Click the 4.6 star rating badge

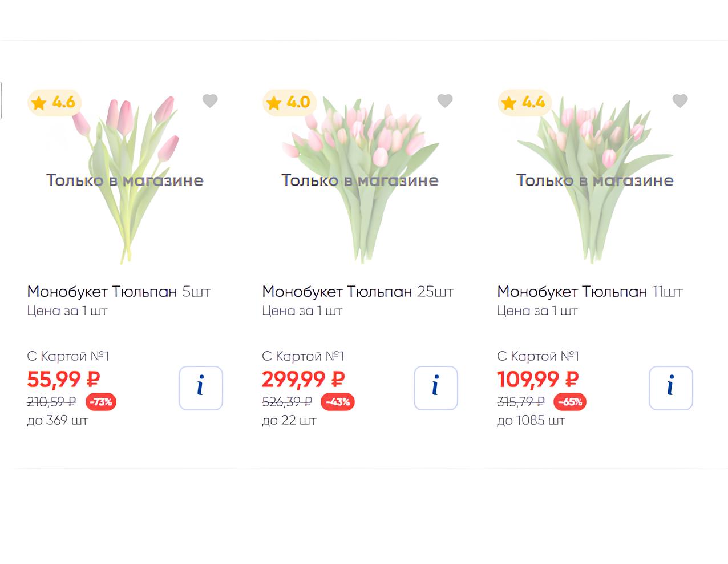(55, 103)
